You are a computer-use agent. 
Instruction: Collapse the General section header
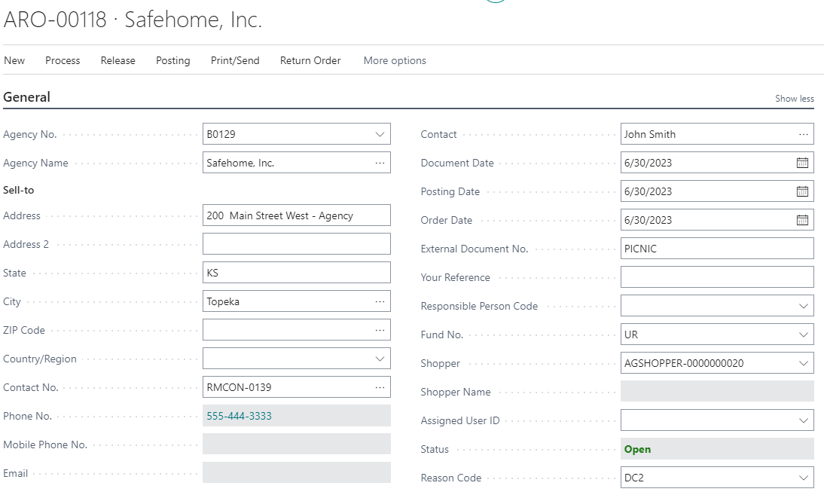pyautogui.click(x=27, y=97)
